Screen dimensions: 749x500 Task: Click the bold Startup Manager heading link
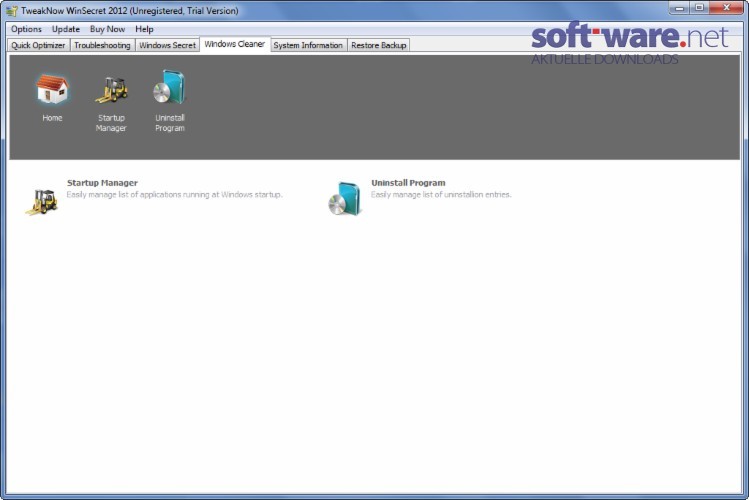pos(102,183)
